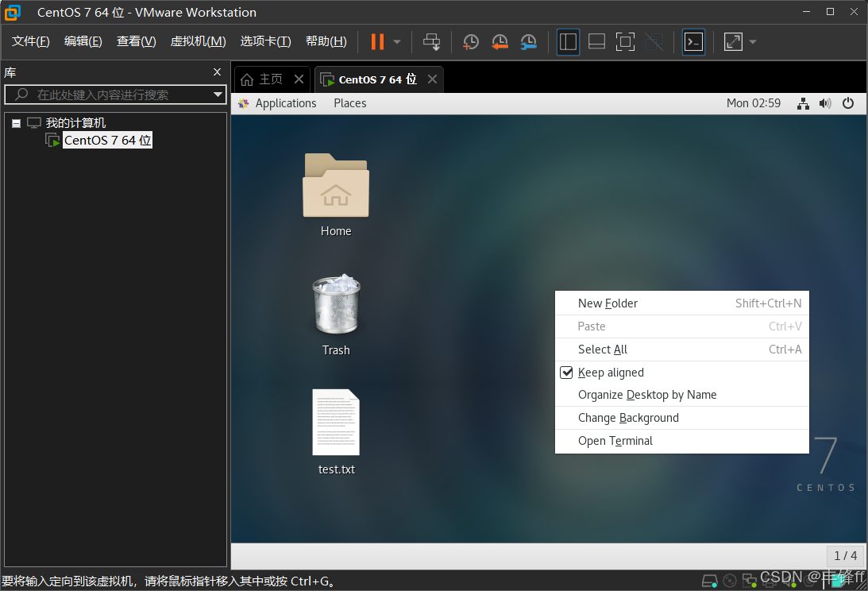Close the CentOS 7 64 位 tab
868x591 pixels.
click(x=432, y=79)
